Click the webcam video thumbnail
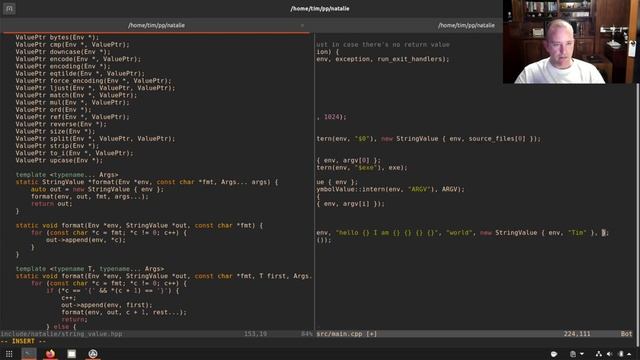Image resolution: width=640 pixels, height=360 pixels. (x=571, y=42)
